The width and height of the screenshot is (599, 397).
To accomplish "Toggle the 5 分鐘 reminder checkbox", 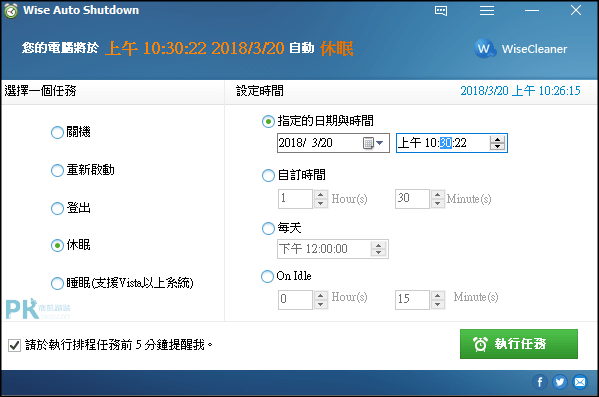I will [15, 345].
